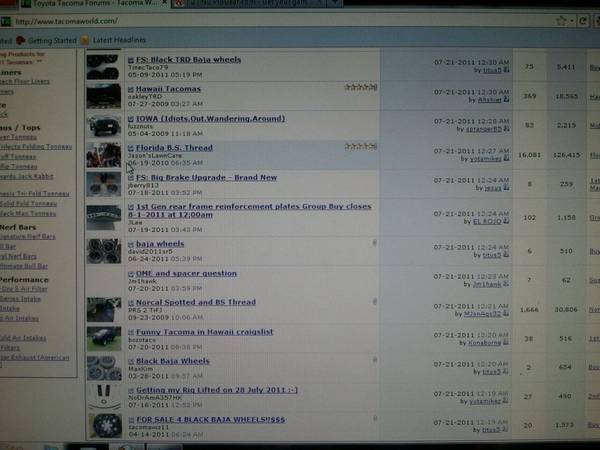Click the post icon beside Hawaii Tacomas
Screen dimensions: 600x450
(x=130, y=90)
